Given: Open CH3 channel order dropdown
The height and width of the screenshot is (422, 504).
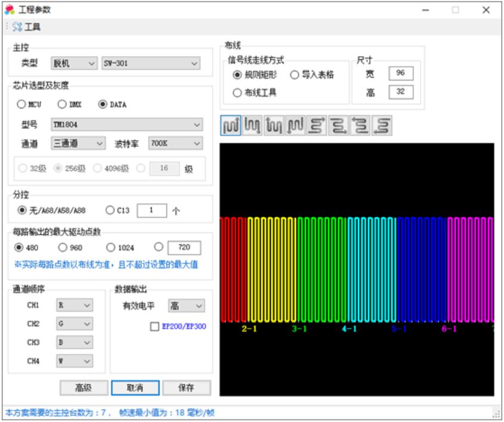Looking at the screenshot, I should tap(75, 342).
